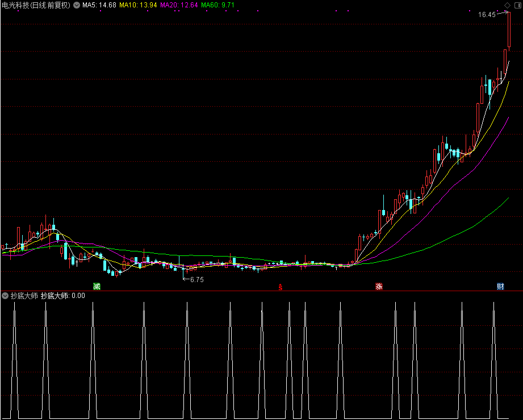
Task: Click the green 减 marker icon
Action: point(97,286)
